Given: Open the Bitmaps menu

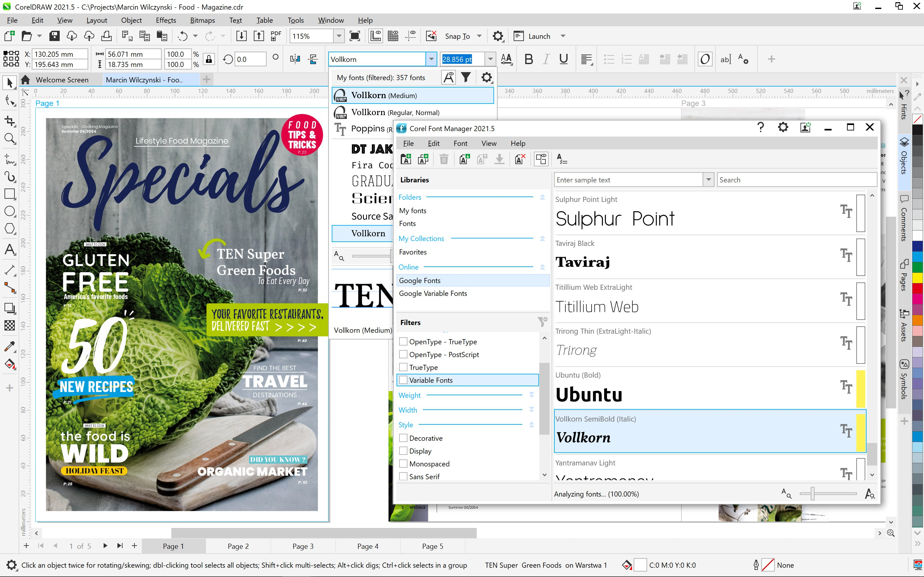Looking at the screenshot, I should click(x=202, y=20).
